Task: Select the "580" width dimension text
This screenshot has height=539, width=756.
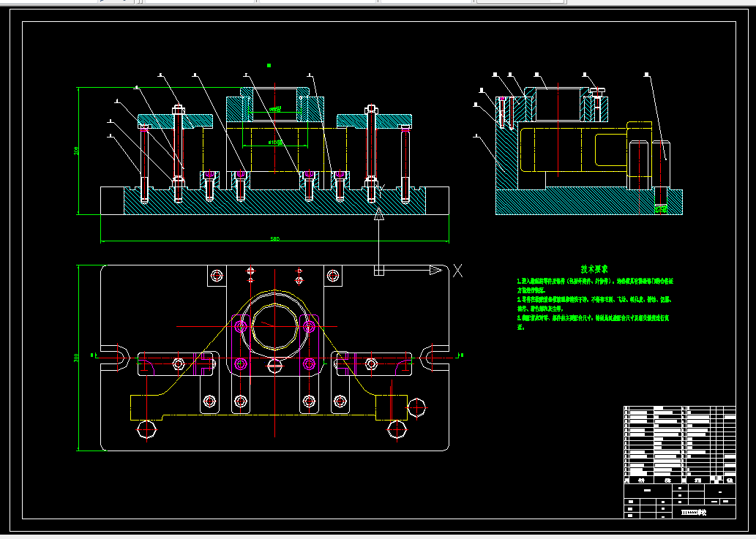Action: (x=275, y=239)
